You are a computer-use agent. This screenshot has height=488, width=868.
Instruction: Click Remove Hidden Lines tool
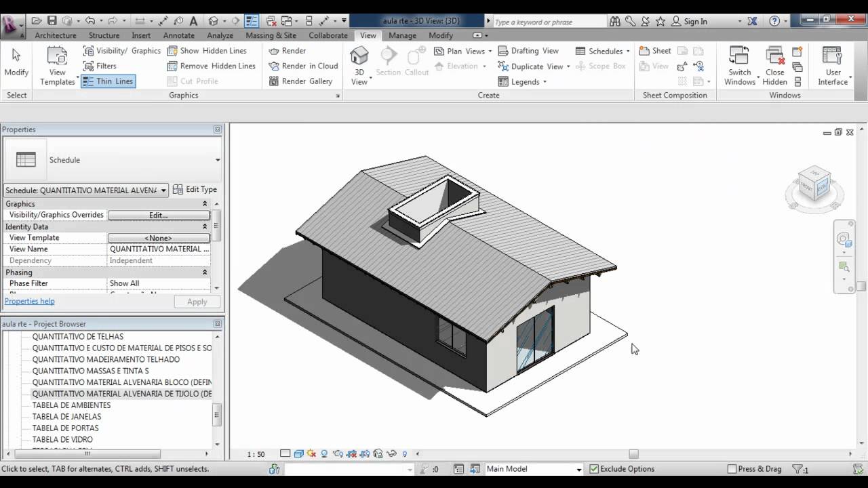coord(212,66)
